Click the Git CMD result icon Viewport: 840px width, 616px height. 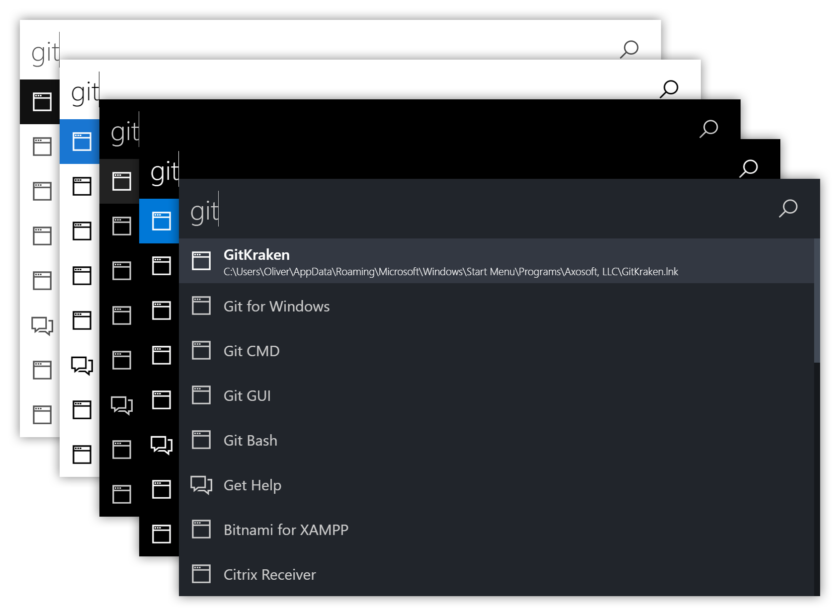point(201,350)
